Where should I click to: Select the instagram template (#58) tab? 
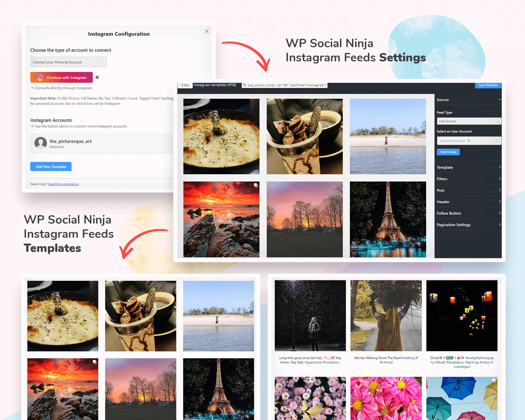coord(215,85)
